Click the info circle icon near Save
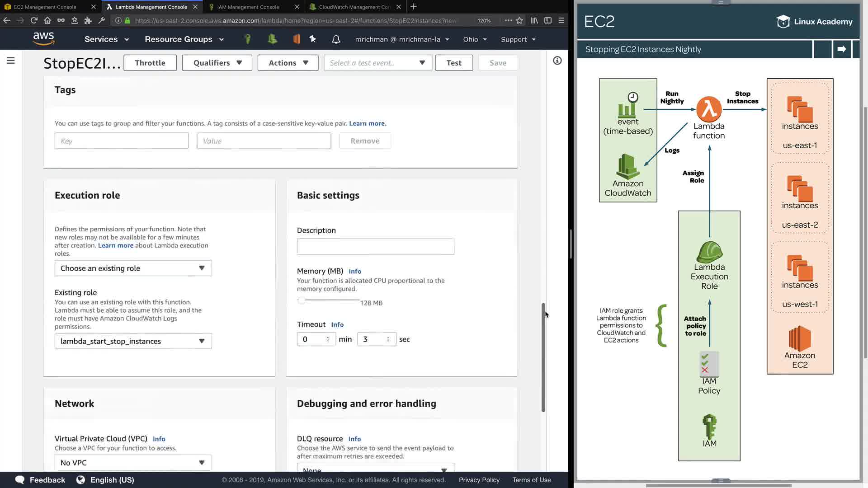 pos(557,61)
